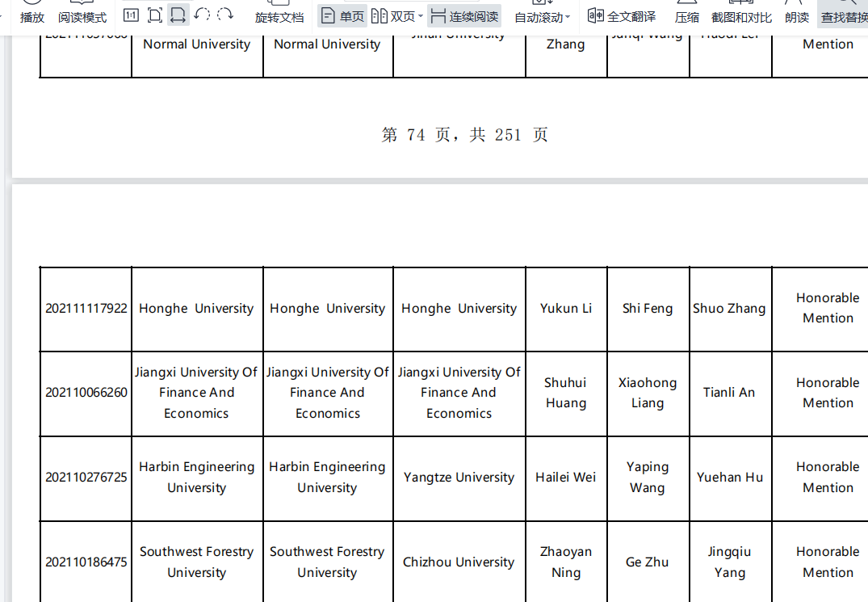
Task: Click the 播放 (play slideshow) button
Action: pyautogui.click(x=32, y=13)
